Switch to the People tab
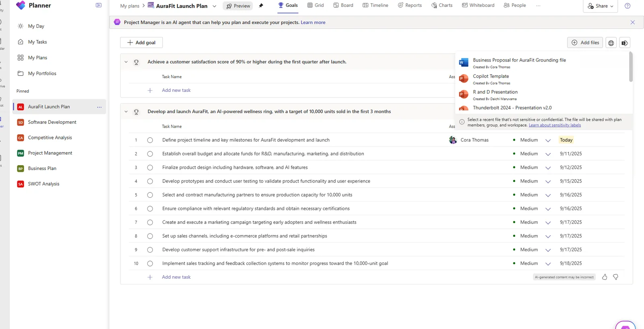The width and height of the screenshot is (644, 329). 515,5
